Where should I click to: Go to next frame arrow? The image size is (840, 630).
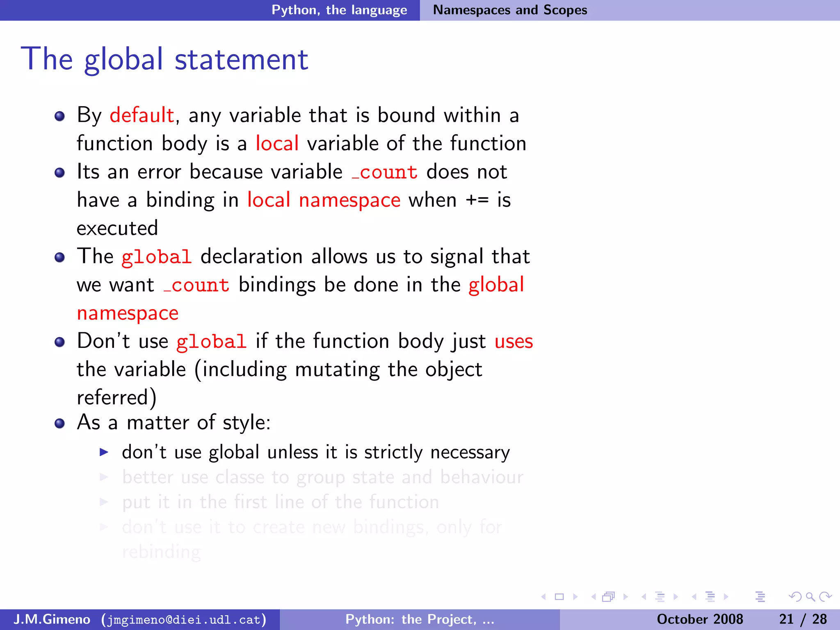pyautogui.click(x=625, y=597)
